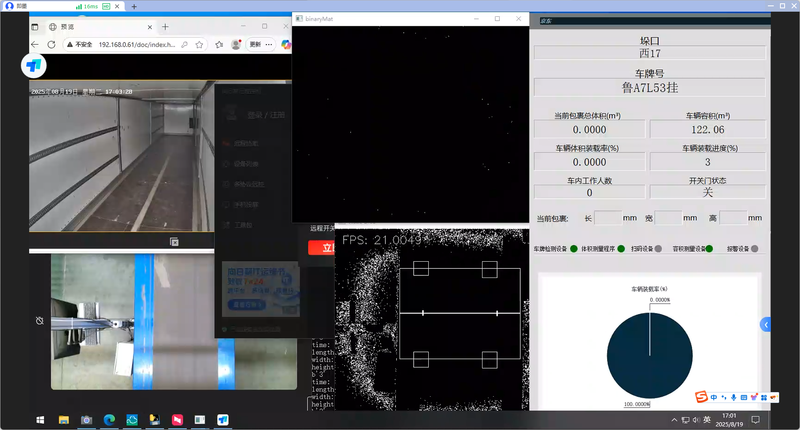Open the browser tab actions icon
The width and height of the screenshot is (800, 430).
click(x=34, y=27)
